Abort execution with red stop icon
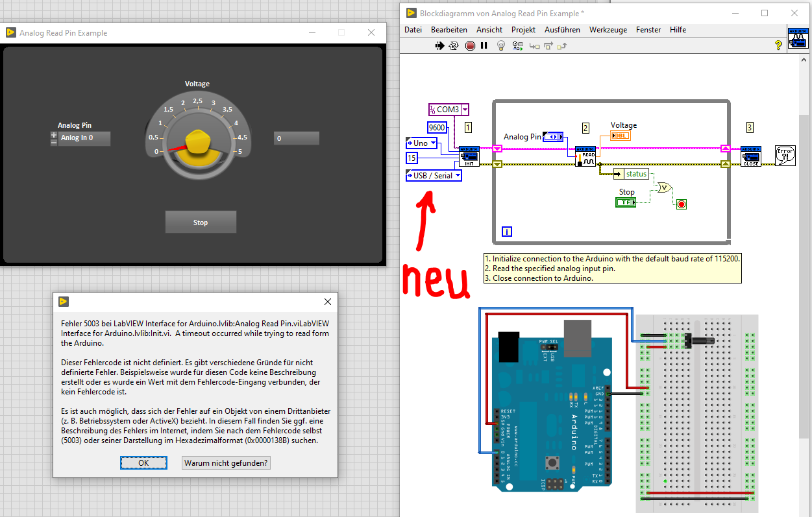 [x=469, y=45]
